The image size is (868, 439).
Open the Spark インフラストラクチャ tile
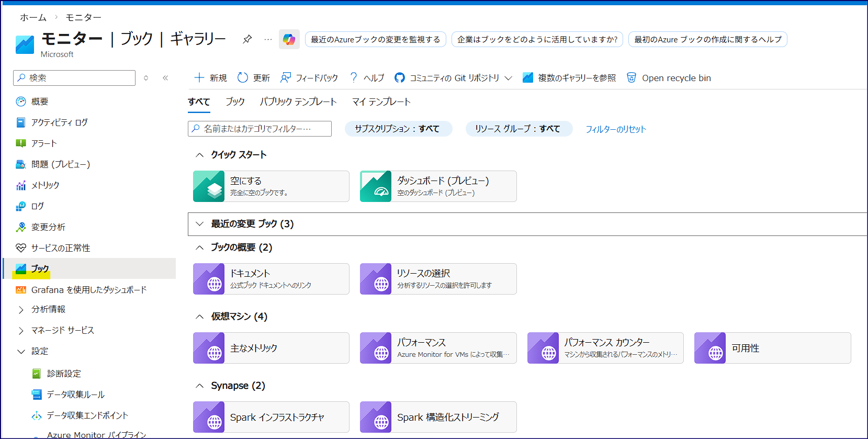pos(271,417)
